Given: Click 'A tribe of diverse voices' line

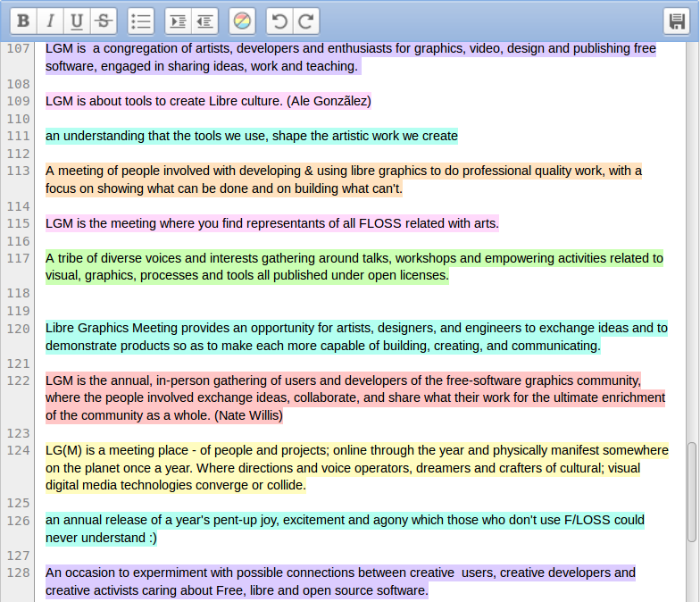Looking at the screenshot, I should 354,258.
